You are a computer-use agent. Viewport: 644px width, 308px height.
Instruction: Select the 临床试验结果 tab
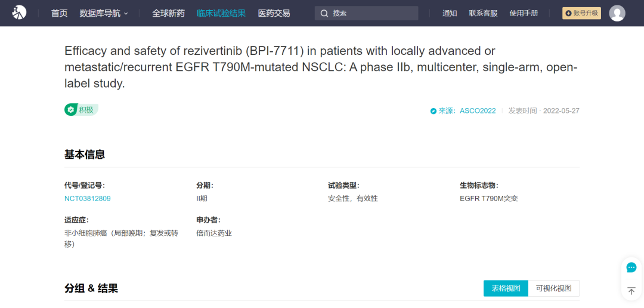[x=221, y=13]
